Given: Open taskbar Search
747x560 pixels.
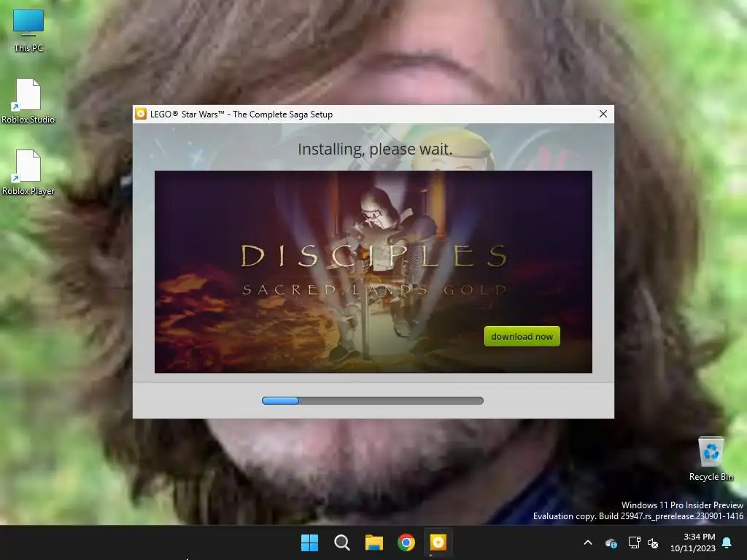Looking at the screenshot, I should (x=341, y=542).
